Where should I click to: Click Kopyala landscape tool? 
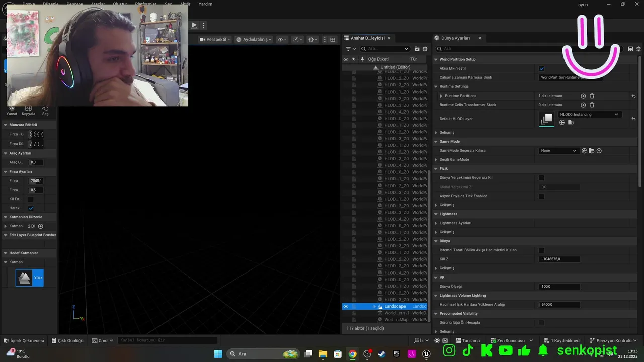[28, 111]
